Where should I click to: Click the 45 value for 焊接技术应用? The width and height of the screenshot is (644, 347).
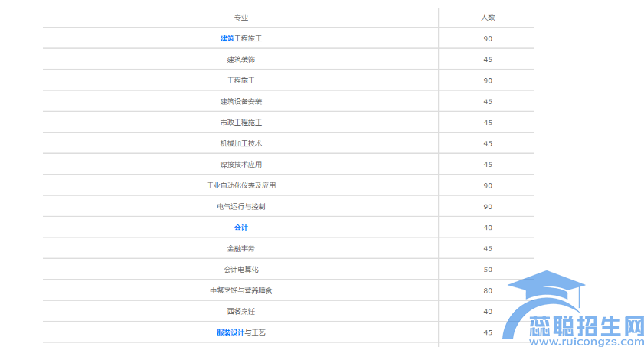(x=488, y=165)
